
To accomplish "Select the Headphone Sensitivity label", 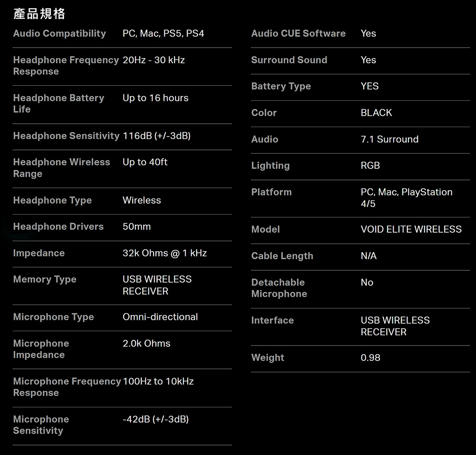I will pyautogui.click(x=66, y=136).
